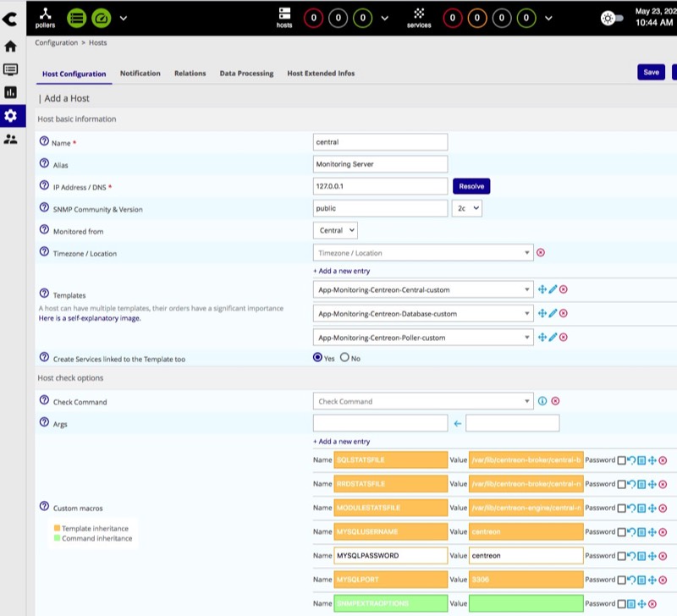This screenshot has width=677, height=616.
Task: Select No for Create Services linked
Action: coord(344,358)
